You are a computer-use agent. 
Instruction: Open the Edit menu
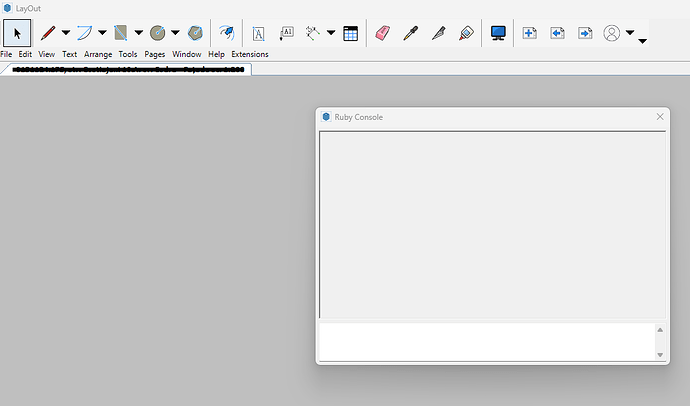[25, 54]
